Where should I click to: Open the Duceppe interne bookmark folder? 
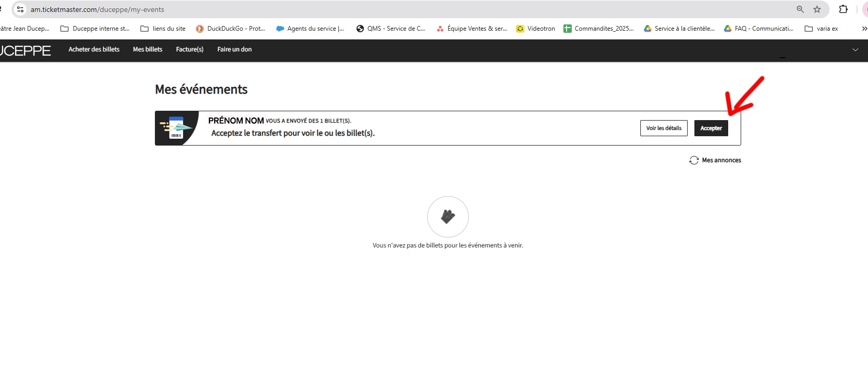pos(95,29)
